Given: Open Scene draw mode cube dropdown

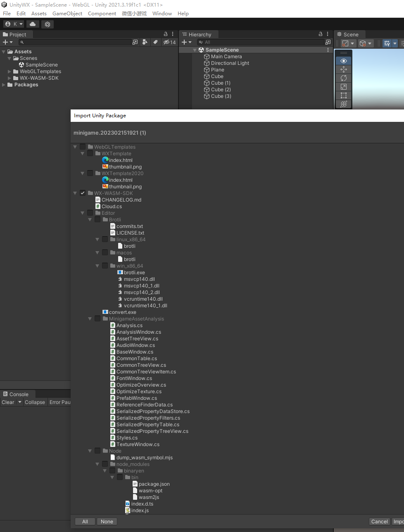Looking at the screenshot, I should point(366,43).
